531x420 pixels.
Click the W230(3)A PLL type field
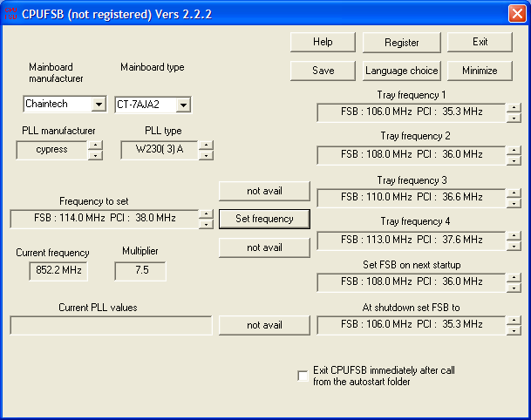tap(160, 150)
